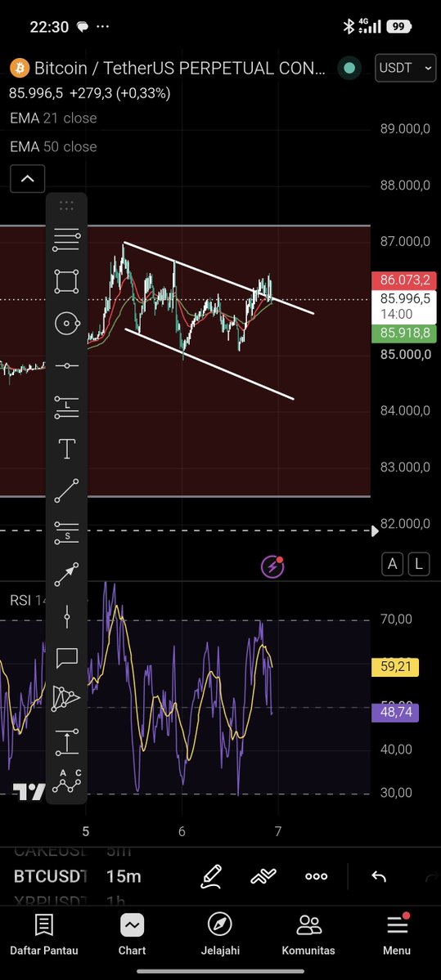Viewport: 441px width, 980px height.
Task: Tap the battery indicator showing 99
Action: tap(398, 26)
